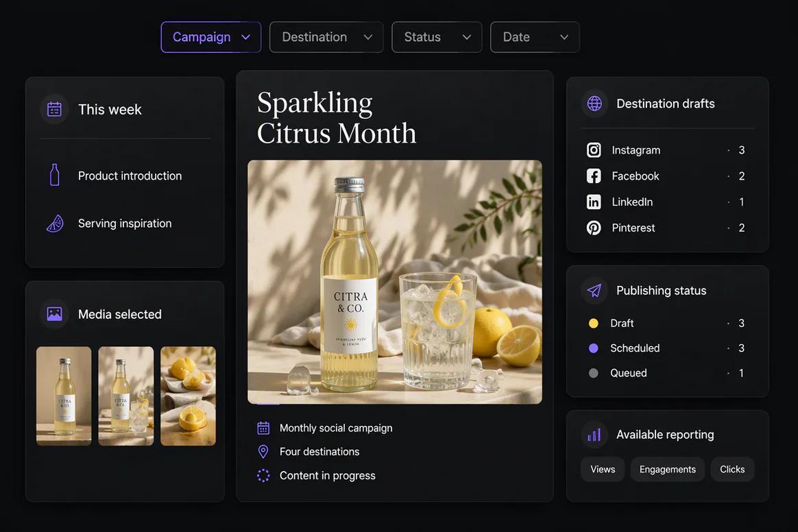Image resolution: width=798 pixels, height=532 pixels.
Task: Click the Pinterest logo icon
Action: pos(594,228)
